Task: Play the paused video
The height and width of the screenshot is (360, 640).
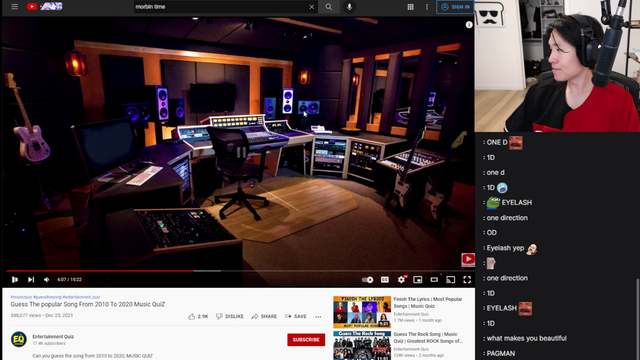Action: click(15, 280)
